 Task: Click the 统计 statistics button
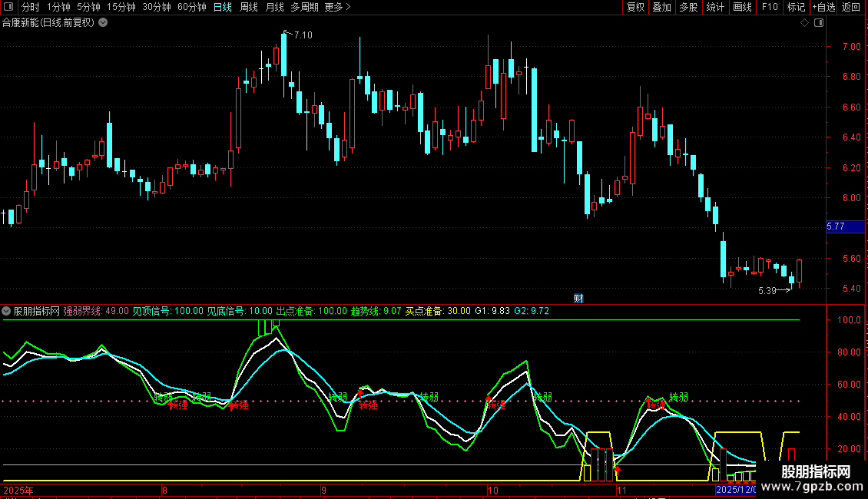tap(715, 7)
